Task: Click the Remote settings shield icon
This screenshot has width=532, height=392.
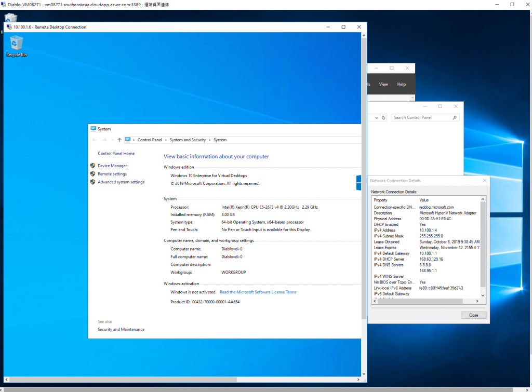Action: (93, 174)
